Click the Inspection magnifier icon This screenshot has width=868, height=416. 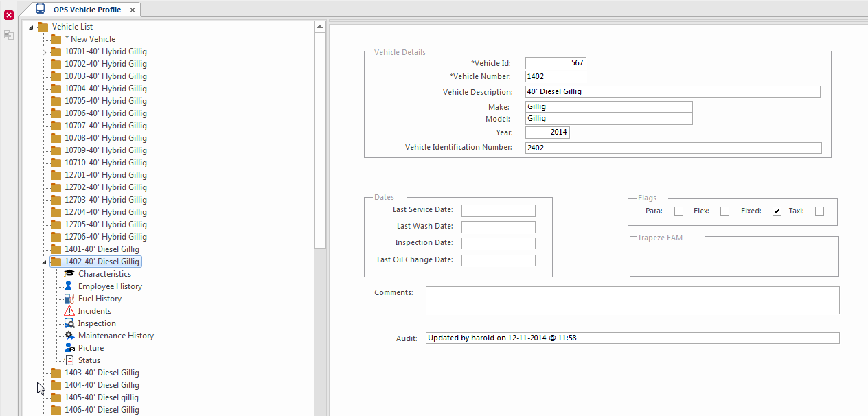(69, 323)
